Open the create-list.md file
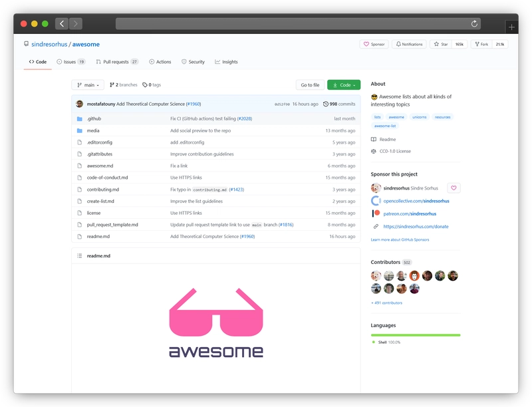532x407 pixels. (x=100, y=201)
